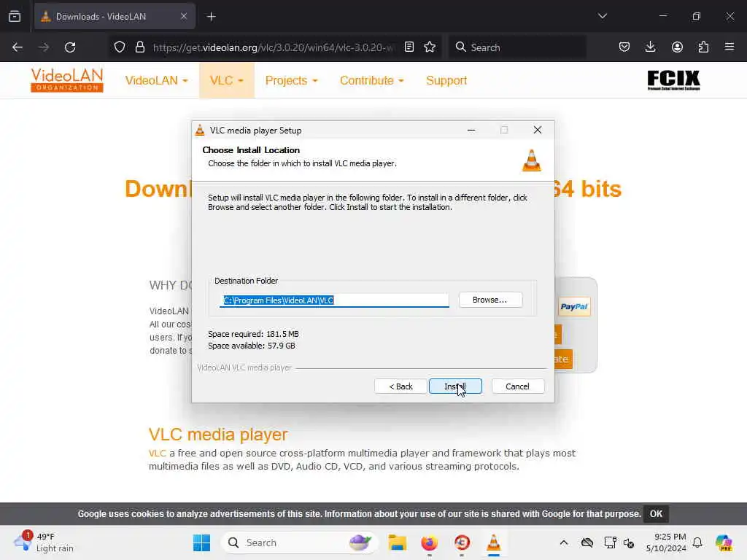The image size is (747, 560).
Task: Open the Firefox downloads panel
Action: coord(650,47)
